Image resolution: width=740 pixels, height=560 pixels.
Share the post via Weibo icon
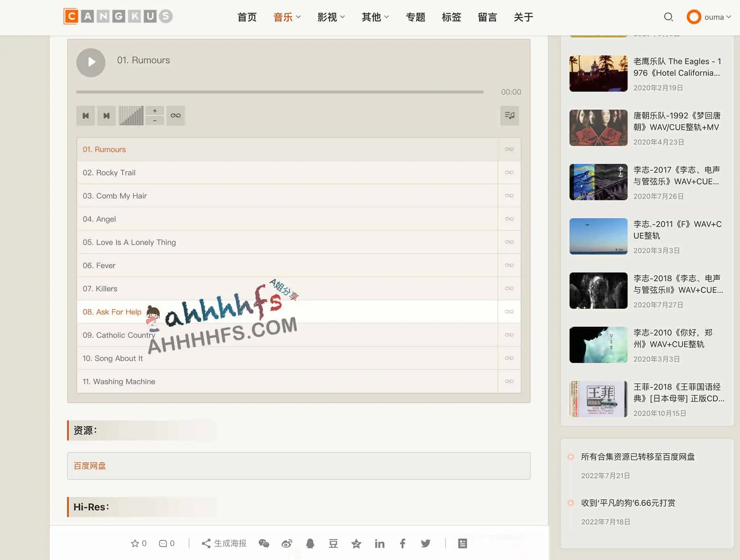(287, 543)
